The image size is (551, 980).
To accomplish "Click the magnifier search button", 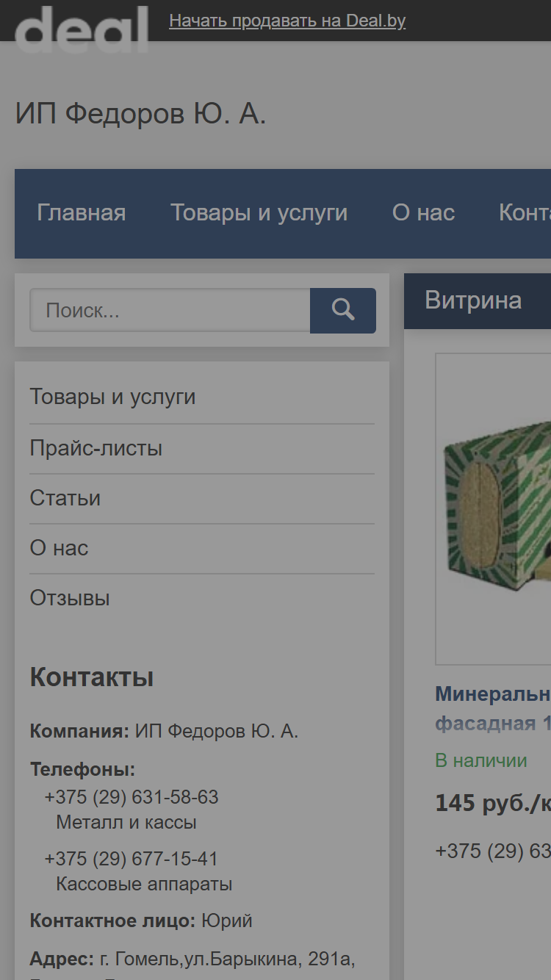I will [343, 311].
